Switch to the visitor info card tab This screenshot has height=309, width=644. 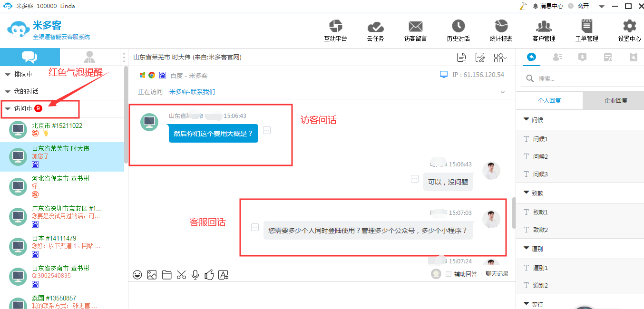pos(557,57)
